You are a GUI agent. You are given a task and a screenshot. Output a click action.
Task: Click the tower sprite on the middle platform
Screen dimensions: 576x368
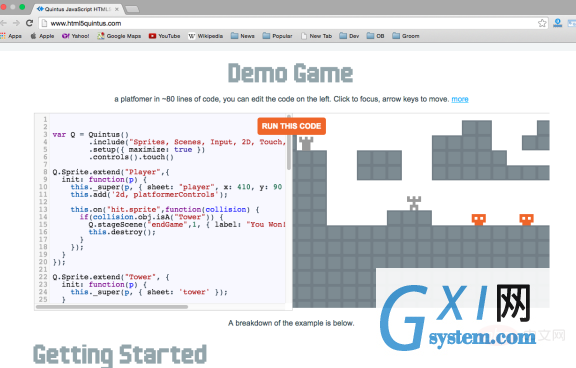coord(414,203)
